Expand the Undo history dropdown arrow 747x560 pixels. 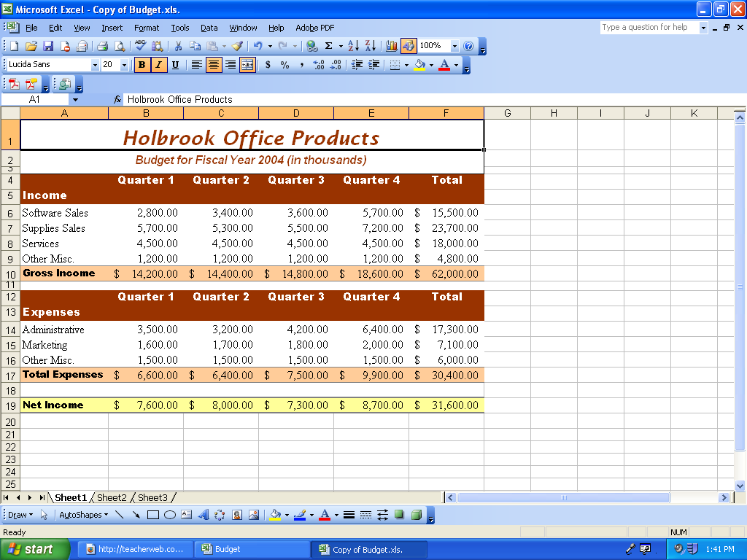point(270,46)
